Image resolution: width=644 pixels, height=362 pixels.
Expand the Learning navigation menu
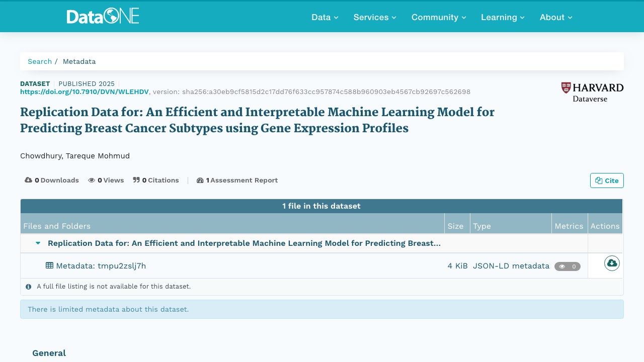click(503, 17)
